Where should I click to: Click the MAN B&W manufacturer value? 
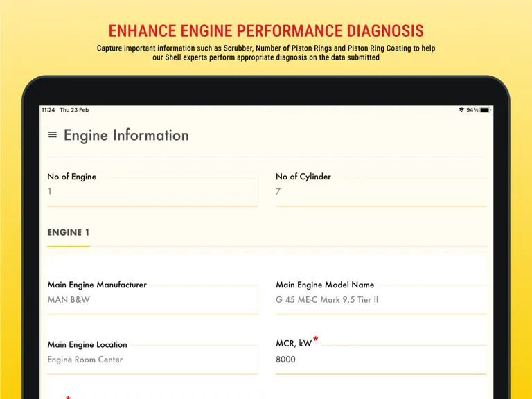point(69,299)
